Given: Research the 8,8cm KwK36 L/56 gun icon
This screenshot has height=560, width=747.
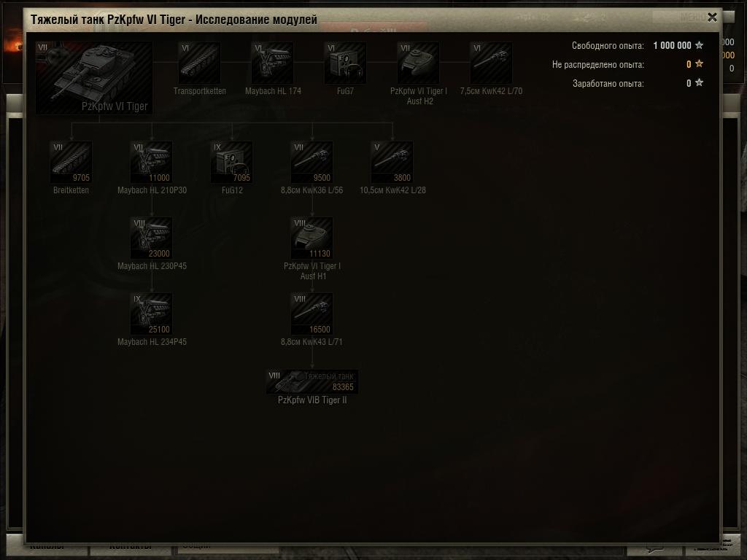Looking at the screenshot, I should pos(312,163).
